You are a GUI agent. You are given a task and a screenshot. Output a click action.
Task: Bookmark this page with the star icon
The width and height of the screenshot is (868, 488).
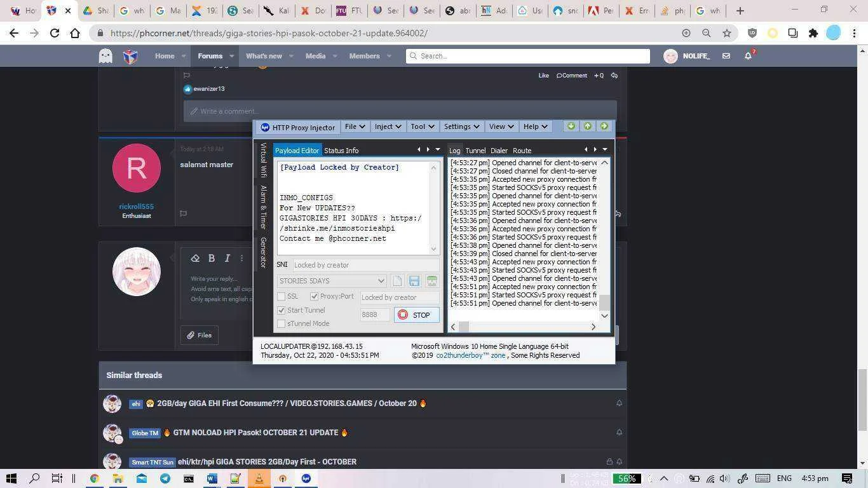(x=727, y=33)
